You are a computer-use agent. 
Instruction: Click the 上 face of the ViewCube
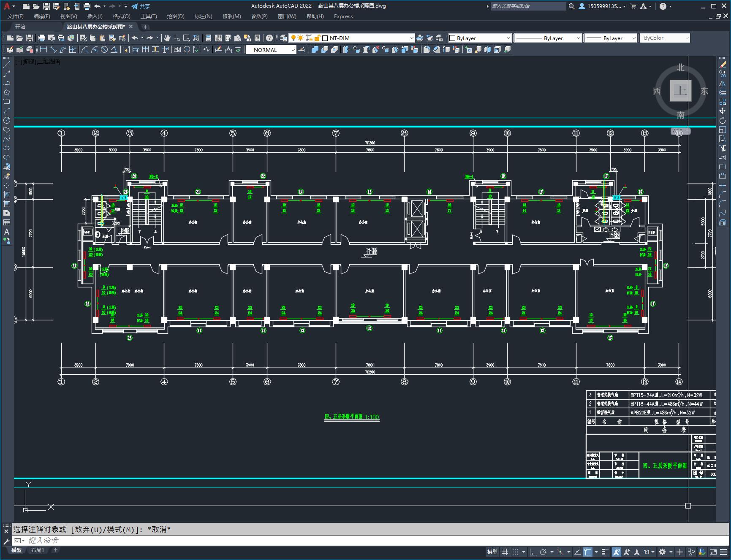tap(680, 91)
